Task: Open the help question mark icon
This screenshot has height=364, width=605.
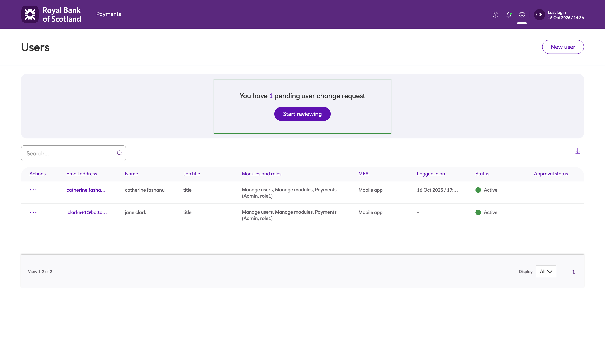Action: (495, 15)
